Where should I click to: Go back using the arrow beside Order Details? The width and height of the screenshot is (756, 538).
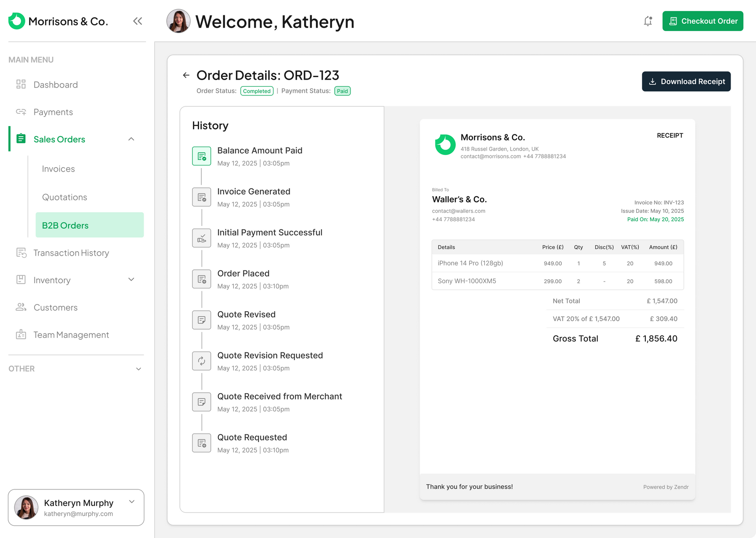click(x=186, y=75)
